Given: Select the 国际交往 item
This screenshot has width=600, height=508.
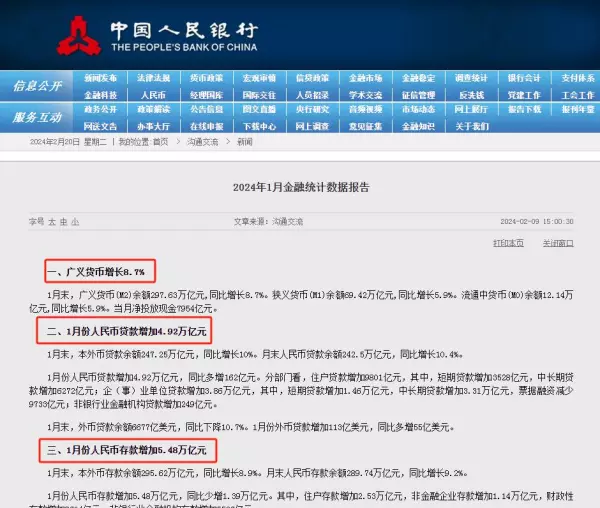Looking at the screenshot, I should (259, 95).
